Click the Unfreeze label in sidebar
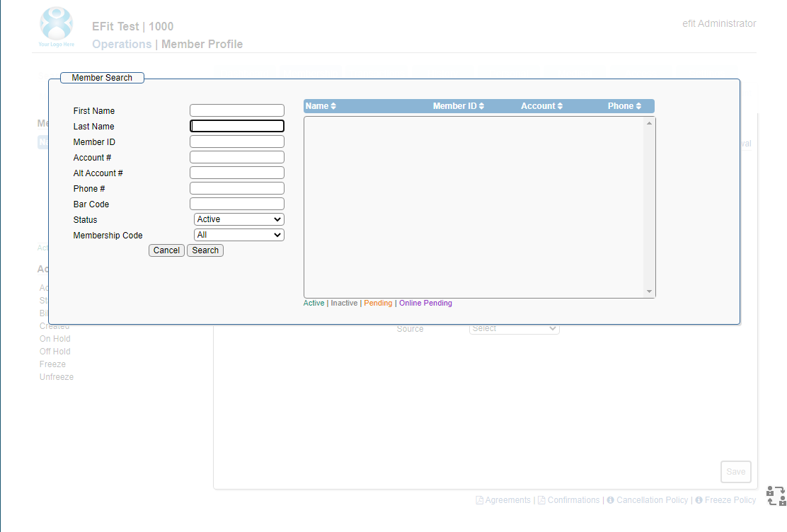 57,377
